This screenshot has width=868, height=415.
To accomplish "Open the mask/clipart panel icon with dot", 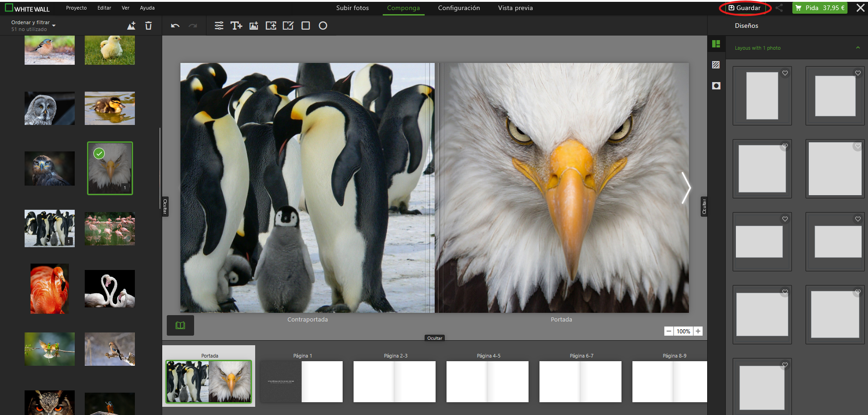I will click(x=716, y=86).
